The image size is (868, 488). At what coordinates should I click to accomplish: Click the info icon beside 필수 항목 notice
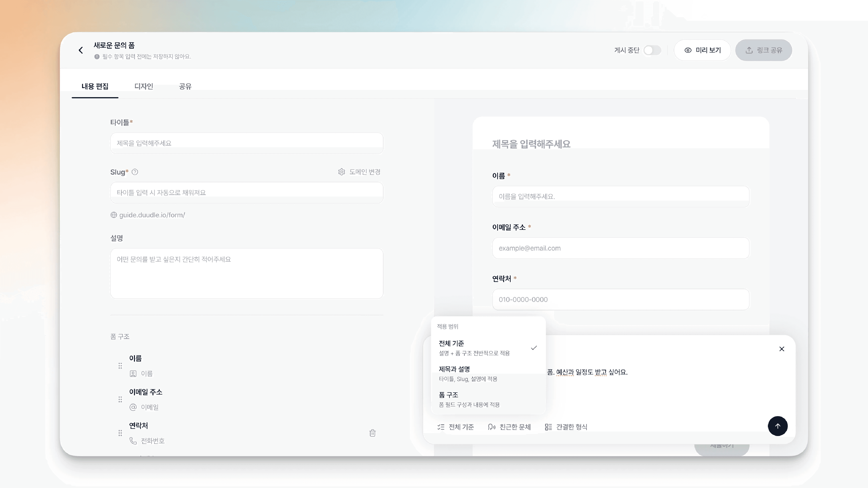[97, 56]
